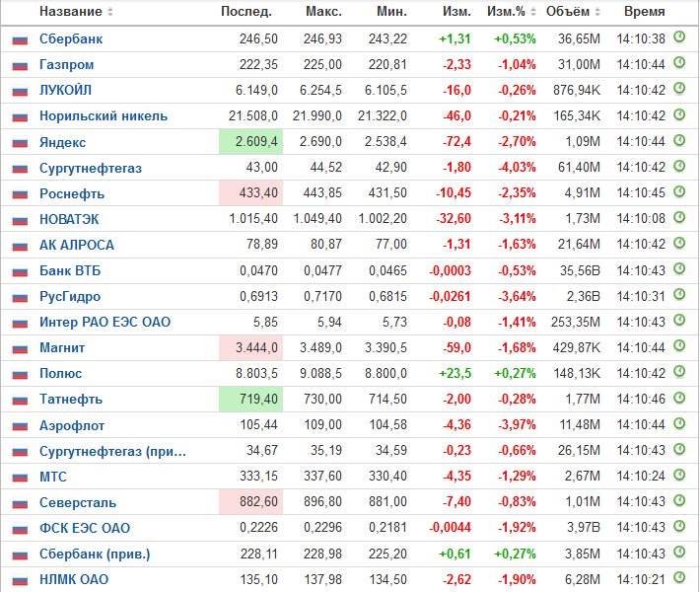The image size is (700, 592).
Task: Sort table by Объём column arrows
Action: tap(597, 12)
